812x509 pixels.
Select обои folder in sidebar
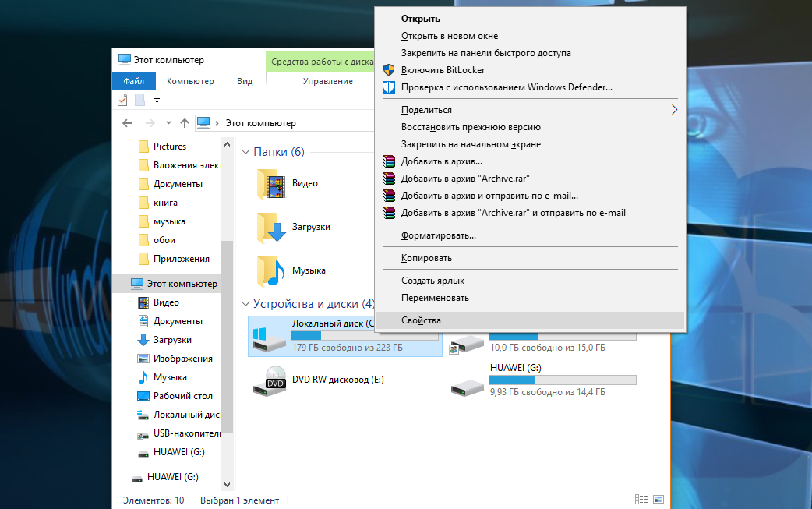click(164, 240)
